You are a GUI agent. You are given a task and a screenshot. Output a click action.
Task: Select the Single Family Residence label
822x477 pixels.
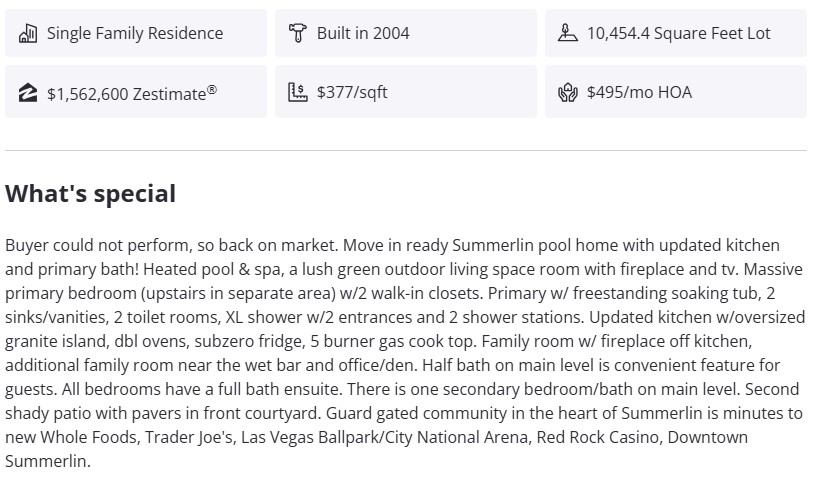[x=135, y=33]
